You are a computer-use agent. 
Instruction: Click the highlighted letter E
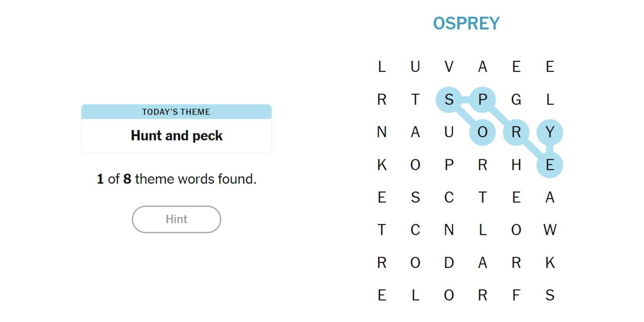(x=550, y=165)
